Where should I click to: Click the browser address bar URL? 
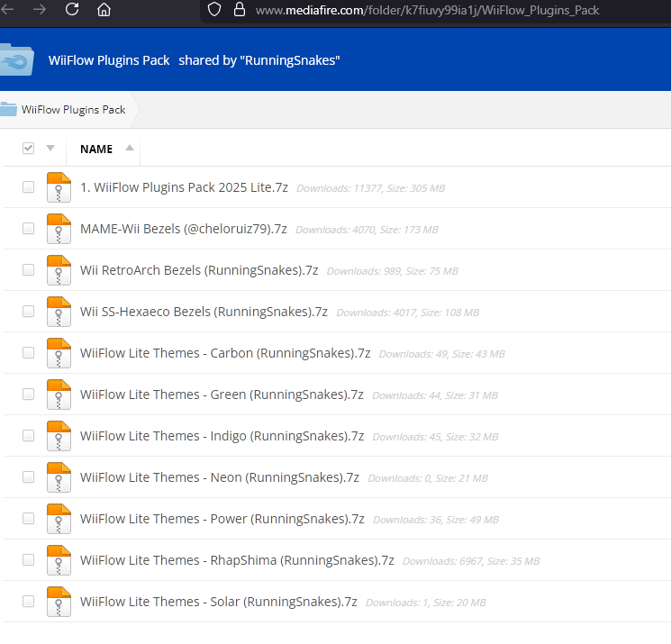click(x=427, y=10)
